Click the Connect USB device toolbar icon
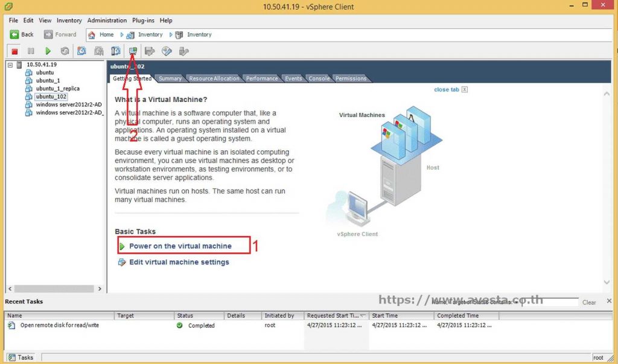 coord(183,51)
